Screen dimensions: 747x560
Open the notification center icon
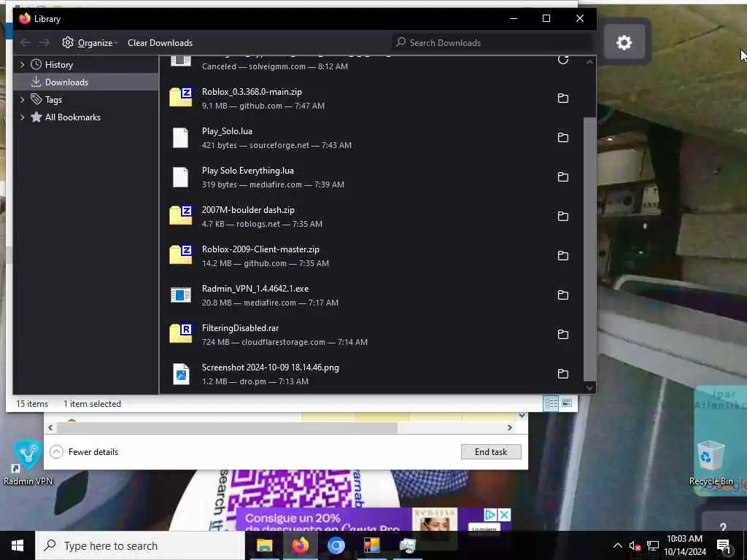pyautogui.click(x=724, y=545)
